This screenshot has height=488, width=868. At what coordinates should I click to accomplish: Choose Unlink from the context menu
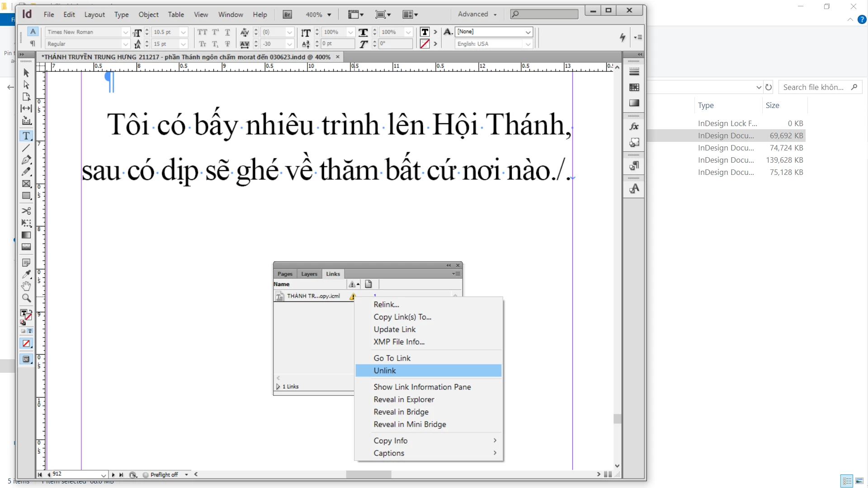click(385, 371)
